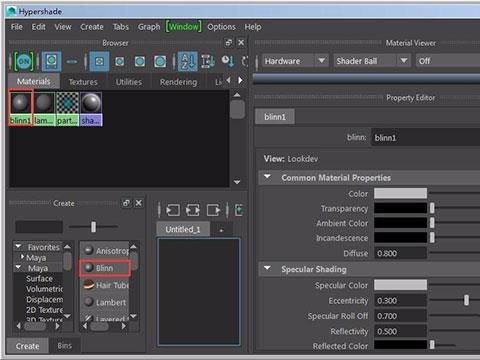Click the sort by name A-Z icon

(188, 62)
